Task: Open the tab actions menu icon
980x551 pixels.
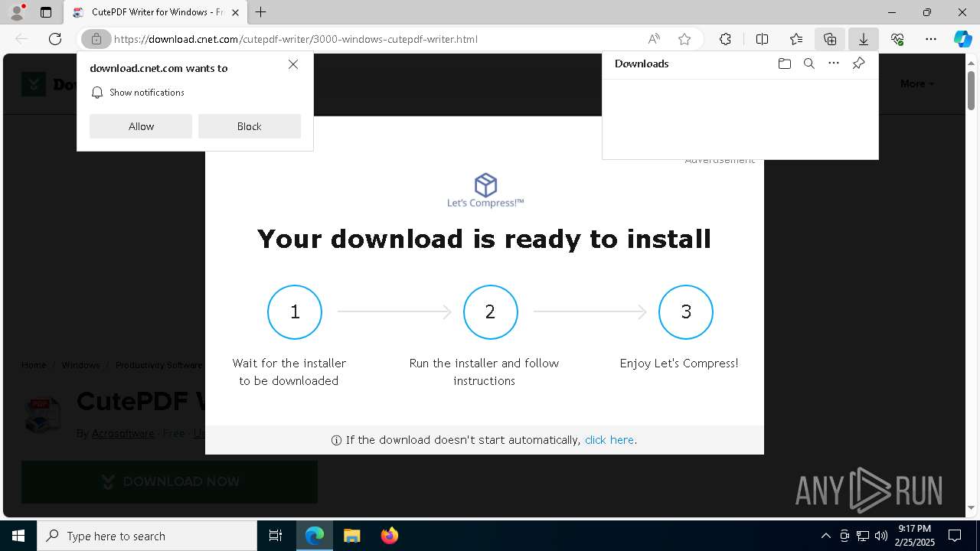Action: 46,12
